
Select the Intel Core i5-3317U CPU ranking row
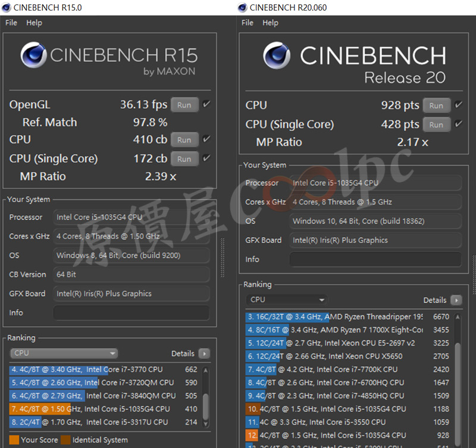click(105, 422)
